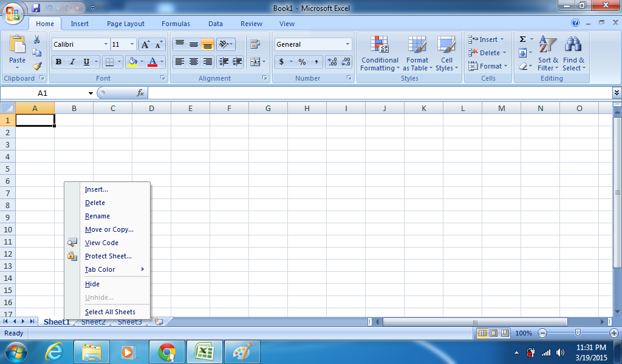This screenshot has width=622, height=364.
Task: Click the Office Button logo
Action: [13, 13]
